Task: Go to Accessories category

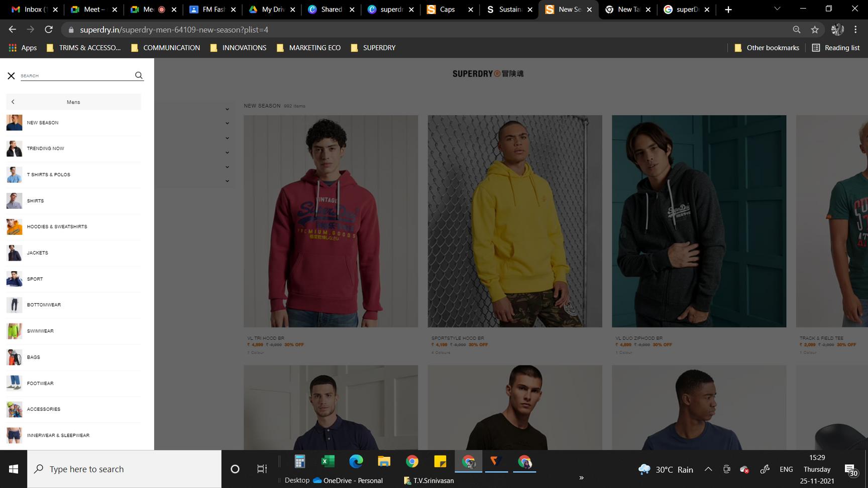Action: coord(44,409)
